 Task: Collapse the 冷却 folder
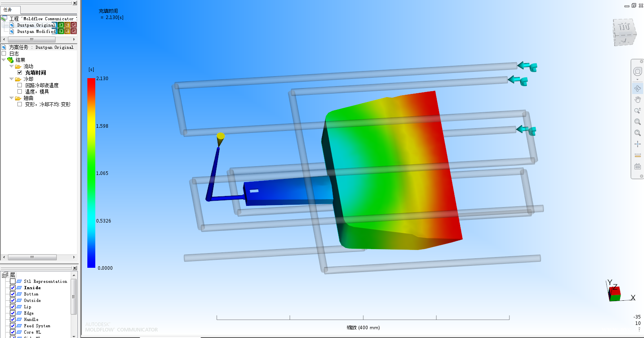12,79
